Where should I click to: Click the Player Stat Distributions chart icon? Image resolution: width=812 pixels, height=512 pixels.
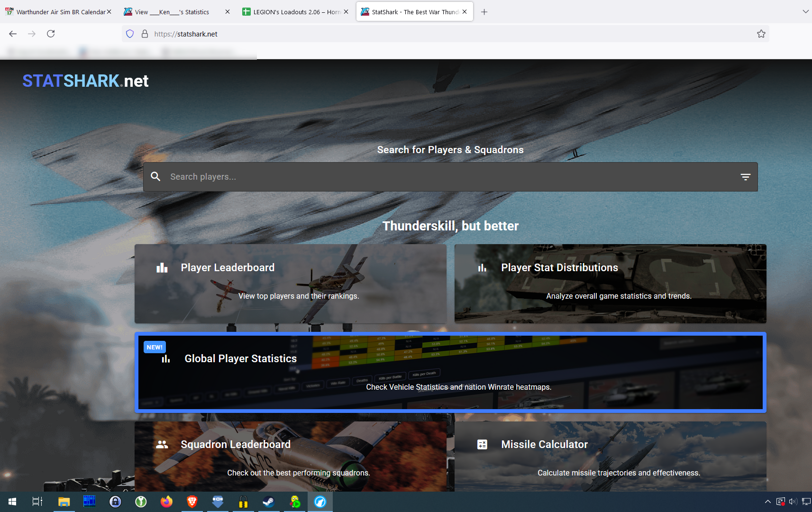[482, 268]
